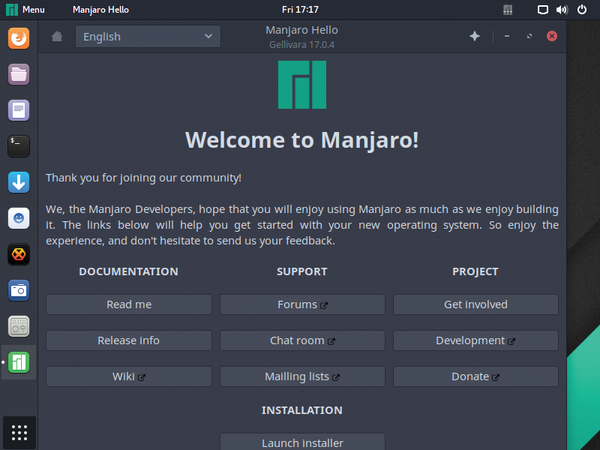The width and height of the screenshot is (600, 450).
Task: Open the clock showing Fri 17:17
Action: [x=300, y=10]
